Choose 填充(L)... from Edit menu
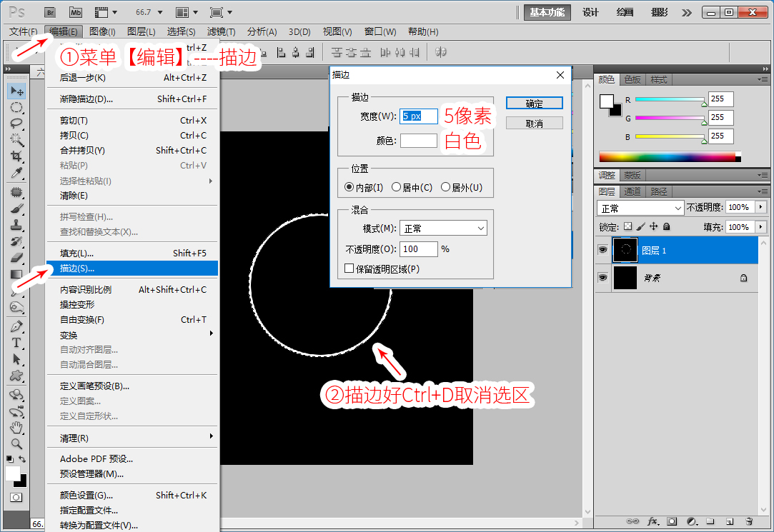 coord(132,253)
